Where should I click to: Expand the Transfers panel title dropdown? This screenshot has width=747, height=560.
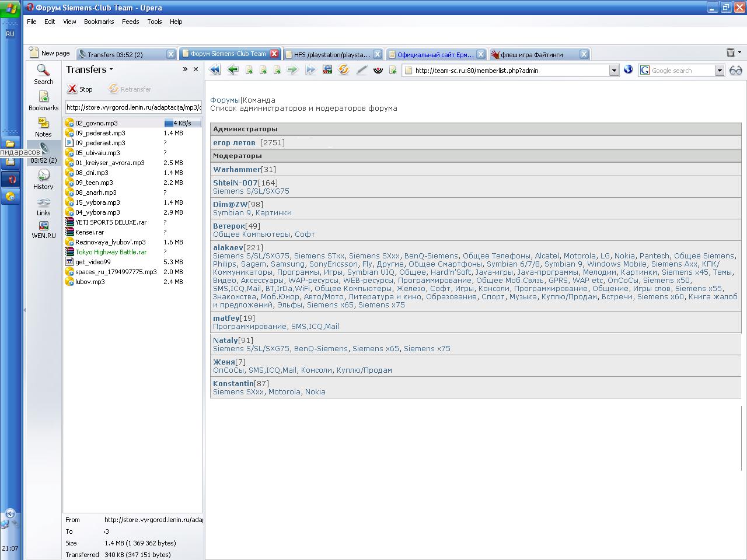(111, 70)
